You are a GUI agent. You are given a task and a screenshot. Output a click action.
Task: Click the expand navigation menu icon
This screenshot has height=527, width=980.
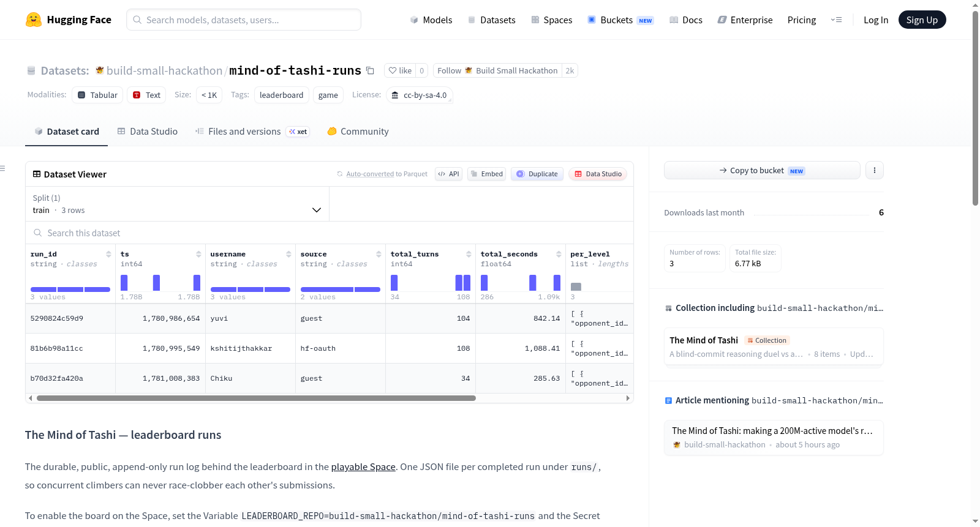836,20
